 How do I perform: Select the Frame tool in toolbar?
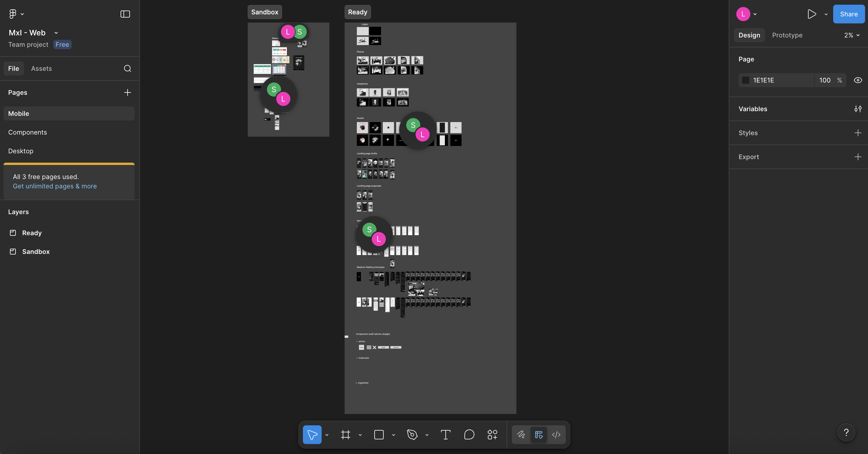pos(345,435)
